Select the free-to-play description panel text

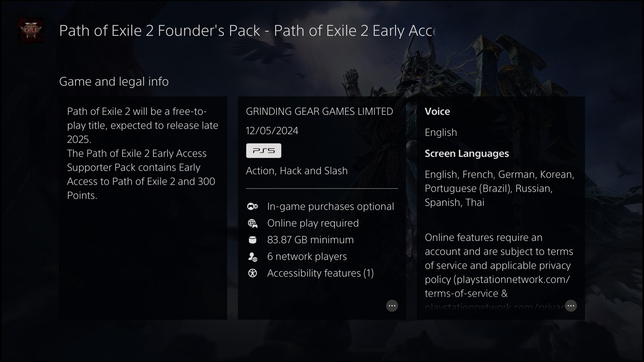tap(143, 153)
